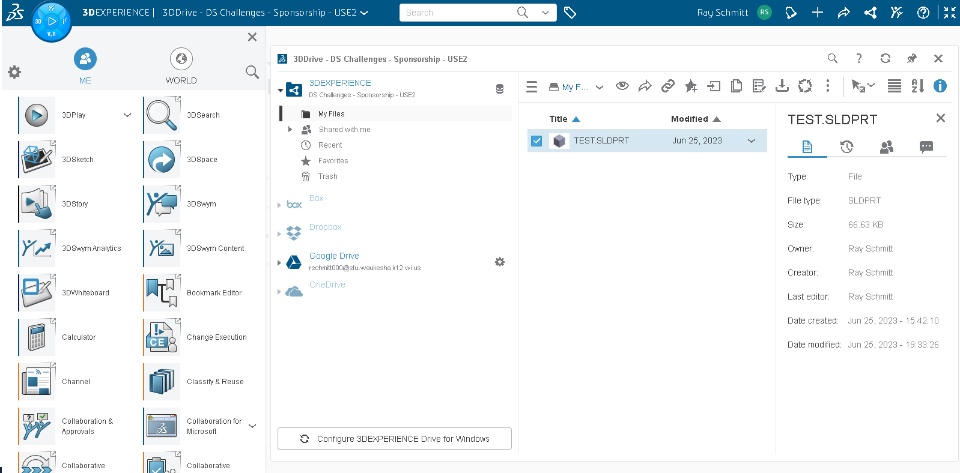Click the plus add icon in top bar
Image resolution: width=960 pixels, height=473 pixels.
click(x=817, y=12)
